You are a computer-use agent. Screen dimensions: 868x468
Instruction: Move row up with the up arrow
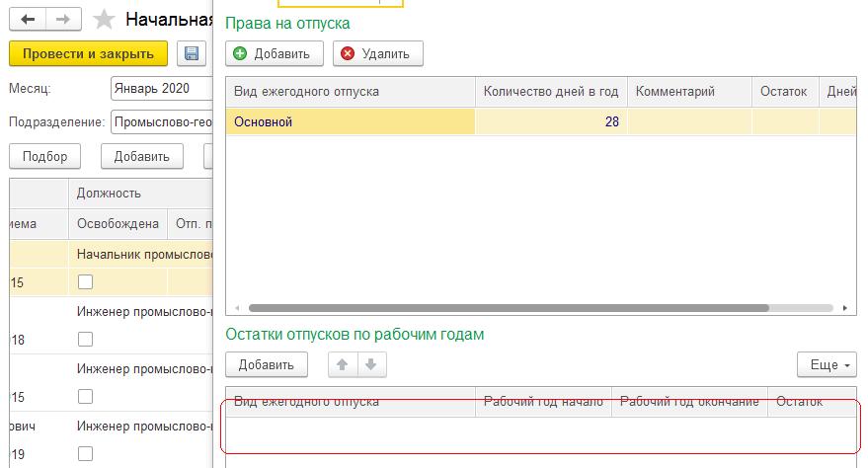coord(343,364)
